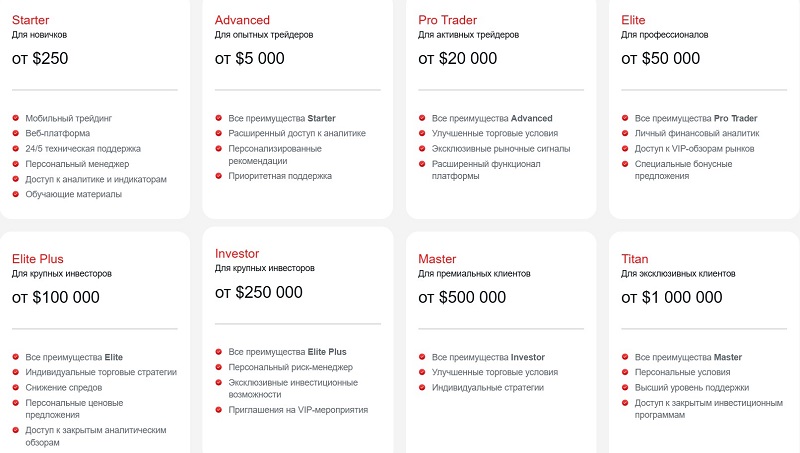The image size is (800, 453).
Task: Select the Elite Plus plan heading
Action: pos(38,259)
